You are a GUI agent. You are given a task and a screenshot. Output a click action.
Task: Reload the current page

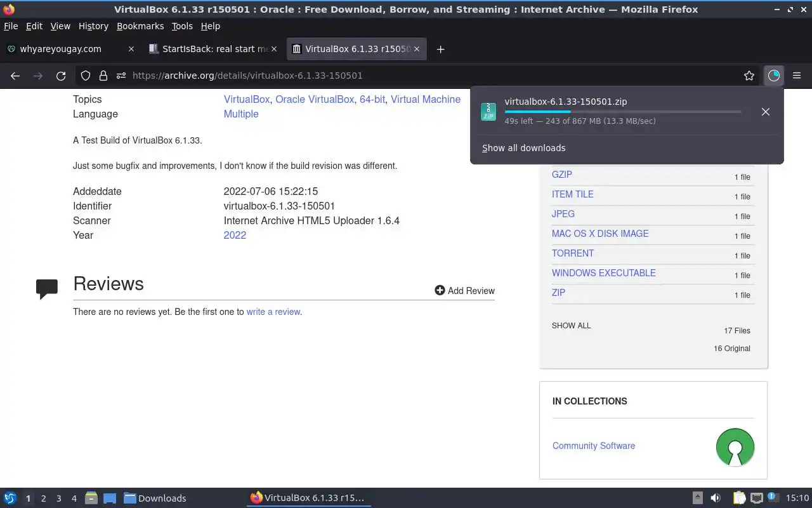pos(61,76)
